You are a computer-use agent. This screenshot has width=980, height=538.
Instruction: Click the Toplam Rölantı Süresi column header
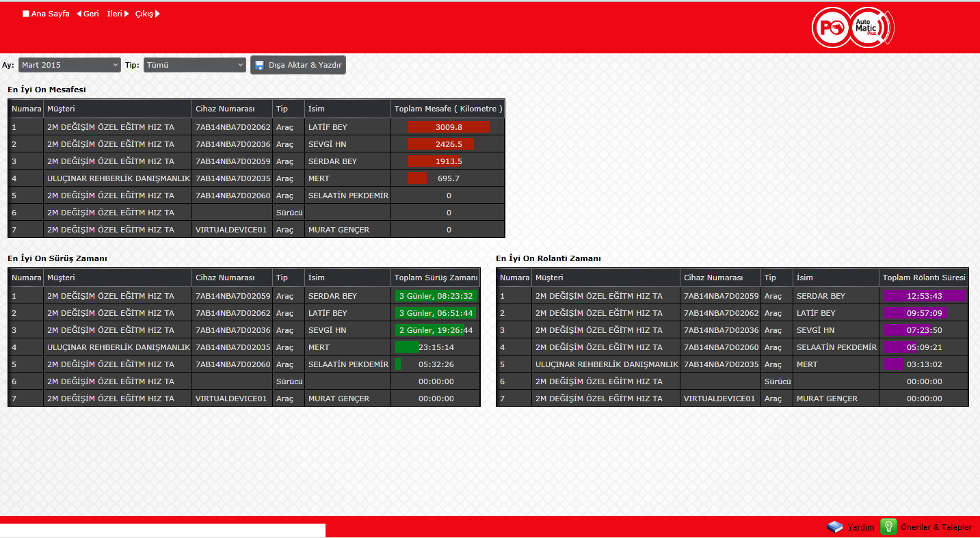[x=924, y=278]
